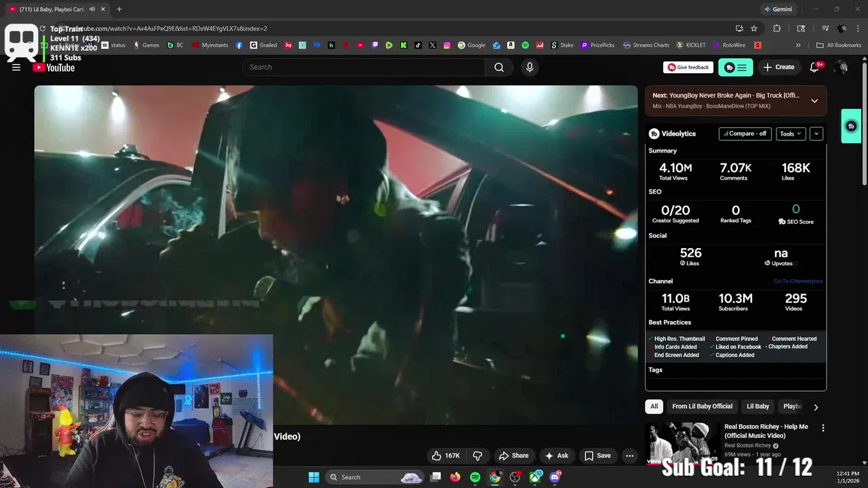Image resolution: width=868 pixels, height=488 pixels.
Task: Share this video
Action: (x=513, y=455)
